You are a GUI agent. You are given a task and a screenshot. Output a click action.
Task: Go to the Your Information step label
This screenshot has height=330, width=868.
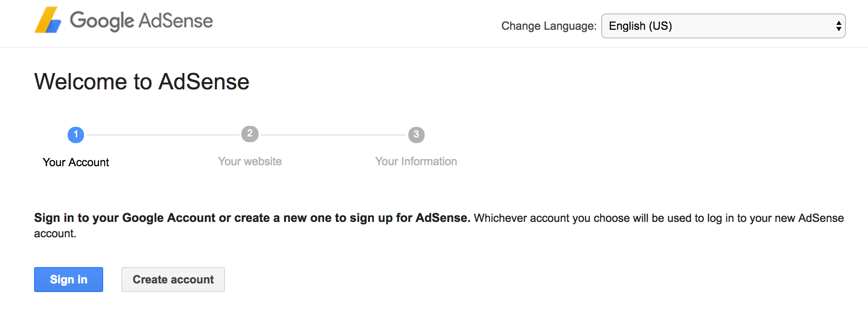coord(416,161)
